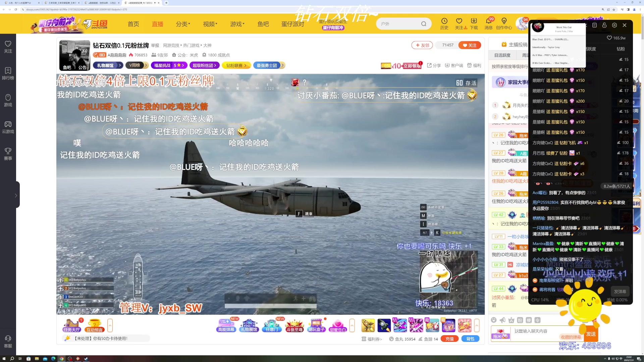Image resolution: width=644 pixels, height=362 pixels.
Task: Expand the left sidebar arrow handle
Action: [x=16, y=195]
